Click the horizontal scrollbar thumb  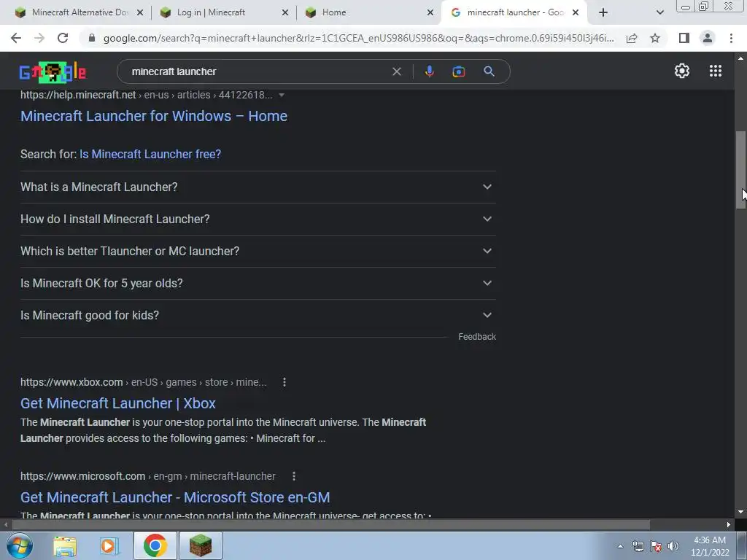[x=331, y=524]
